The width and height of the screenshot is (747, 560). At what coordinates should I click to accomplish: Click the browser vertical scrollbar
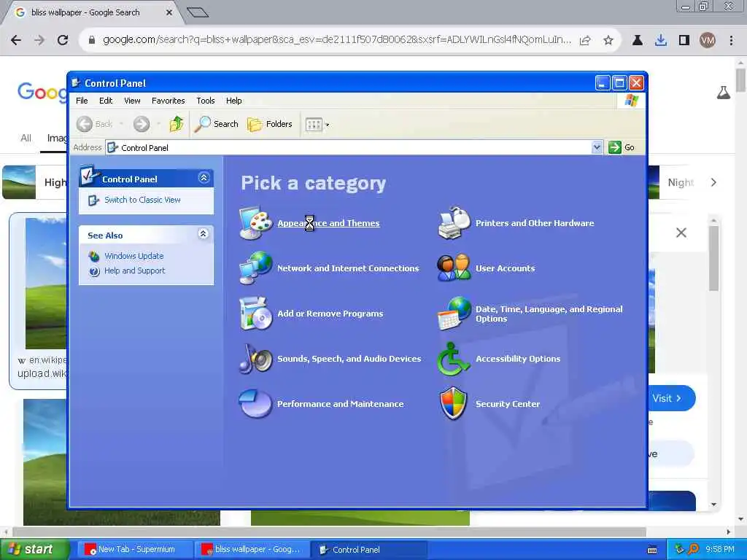click(x=740, y=80)
